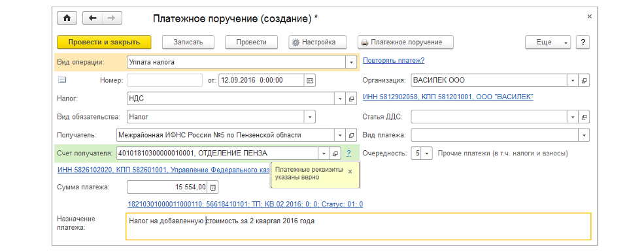Image resolution: width=644 pixels, height=252 pixels.
Task: Click the Вид платежа input field
Action: click(495, 134)
